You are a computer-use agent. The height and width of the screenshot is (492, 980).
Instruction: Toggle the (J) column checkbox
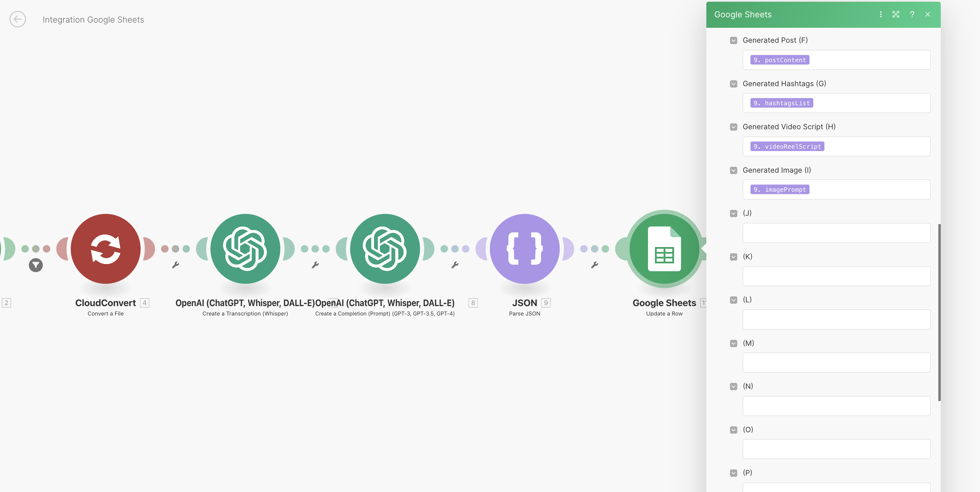(733, 213)
